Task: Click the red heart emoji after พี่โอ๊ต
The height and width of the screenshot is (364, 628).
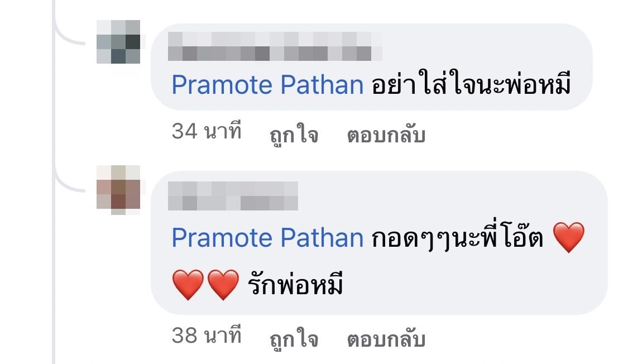Action: pos(569,237)
